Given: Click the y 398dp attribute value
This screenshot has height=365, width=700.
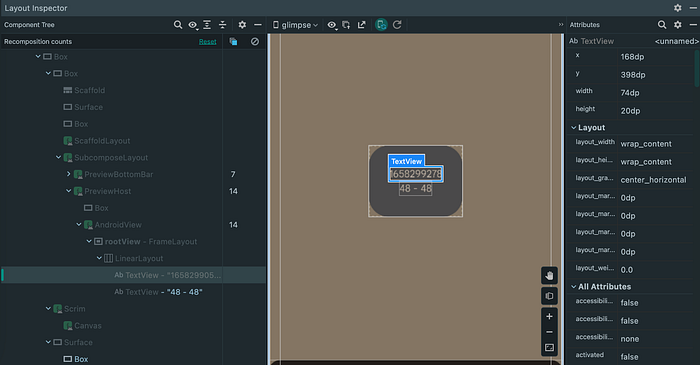Looking at the screenshot, I should pos(633,75).
